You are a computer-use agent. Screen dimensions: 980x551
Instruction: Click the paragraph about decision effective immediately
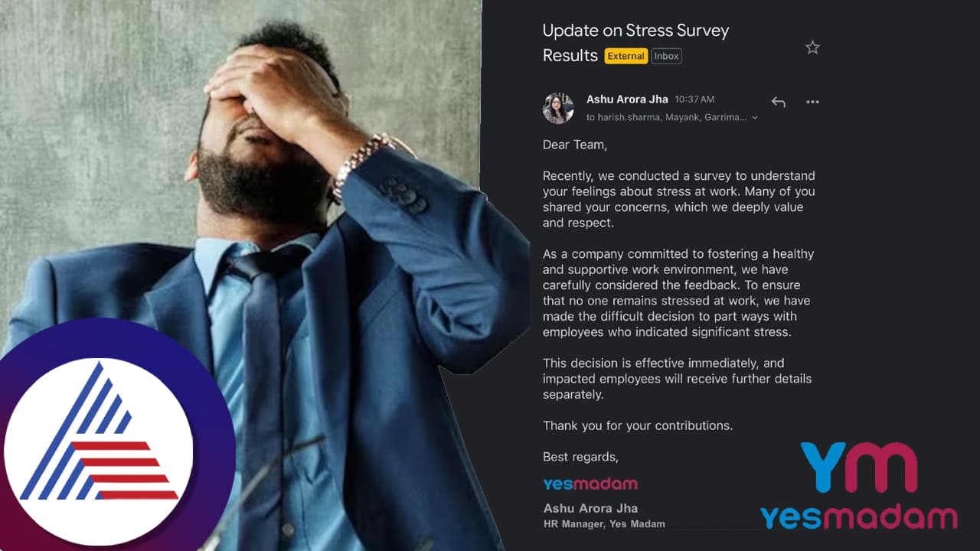point(677,379)
